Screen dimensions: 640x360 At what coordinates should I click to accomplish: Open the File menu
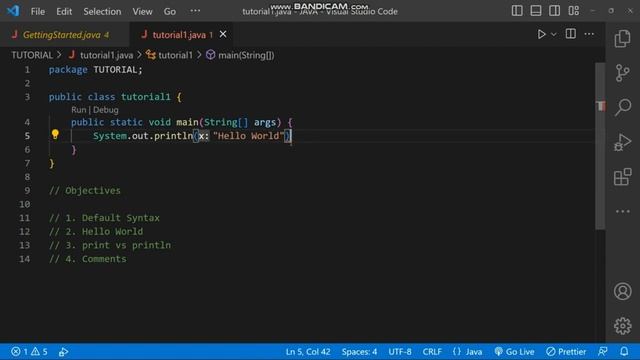tap(38, 11)
